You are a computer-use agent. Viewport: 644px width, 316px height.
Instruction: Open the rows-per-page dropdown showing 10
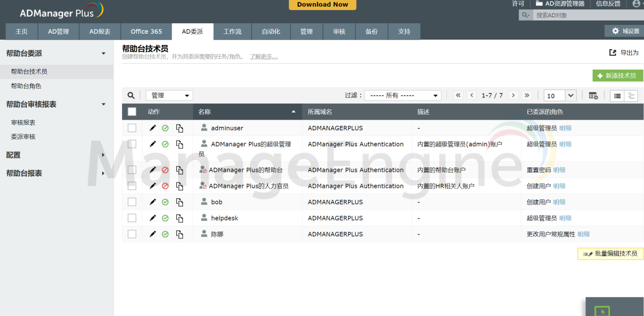[560, 95]
